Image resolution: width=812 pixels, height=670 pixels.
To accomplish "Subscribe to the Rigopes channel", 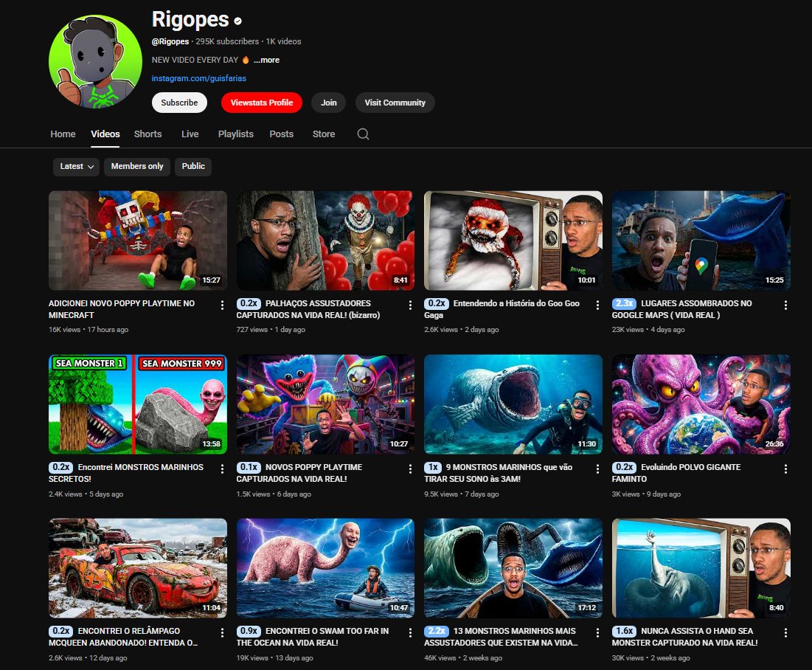I will pos(179,103).
